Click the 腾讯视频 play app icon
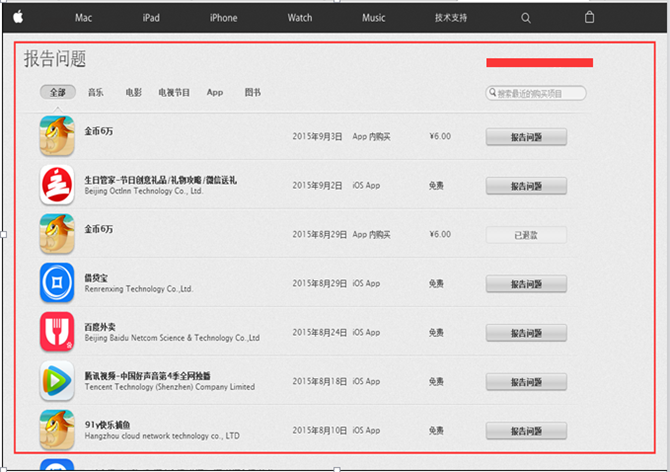 point(57,381)
